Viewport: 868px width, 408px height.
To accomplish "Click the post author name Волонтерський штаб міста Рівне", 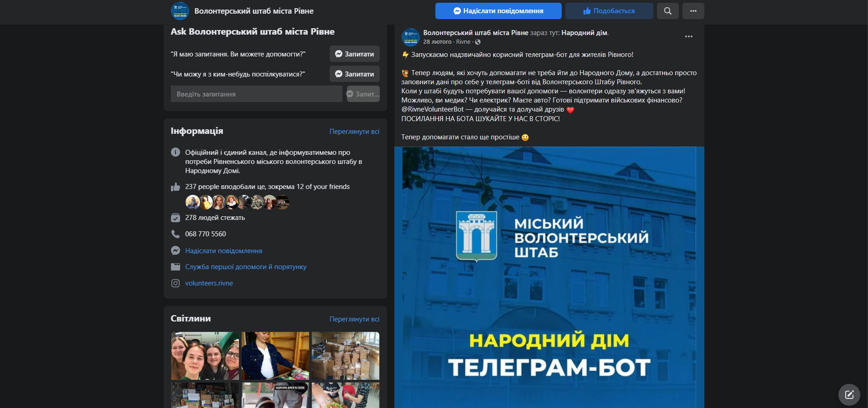I will (475, 33).
